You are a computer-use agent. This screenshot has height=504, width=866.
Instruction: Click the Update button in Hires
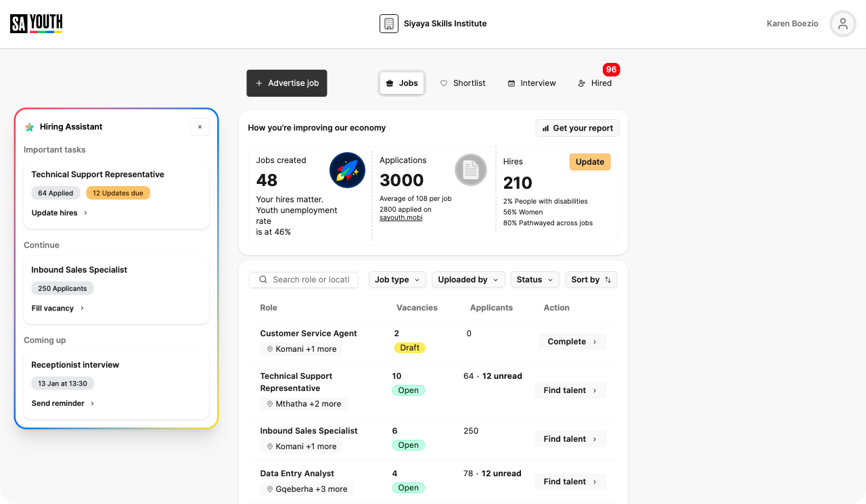pyautogui.click(x=590, y=162)
